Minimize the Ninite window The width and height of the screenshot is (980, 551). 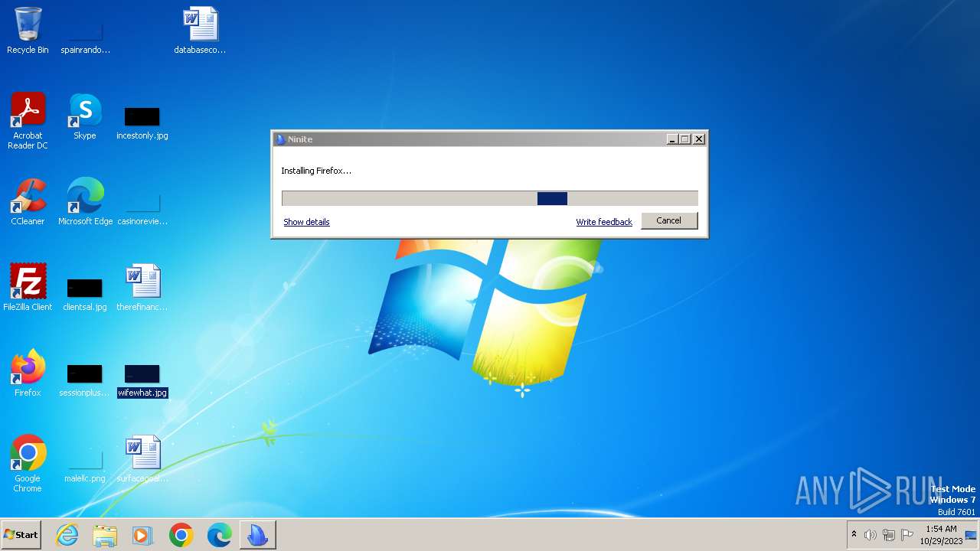tap(672, 139)
